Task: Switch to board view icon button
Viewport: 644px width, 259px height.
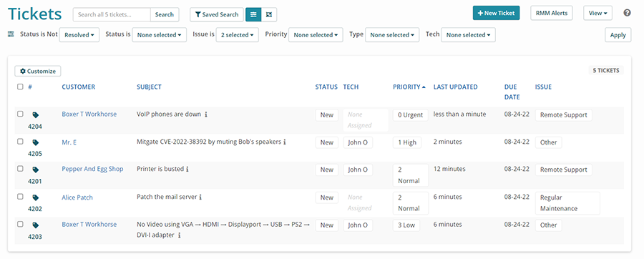Action: (269, 14)
